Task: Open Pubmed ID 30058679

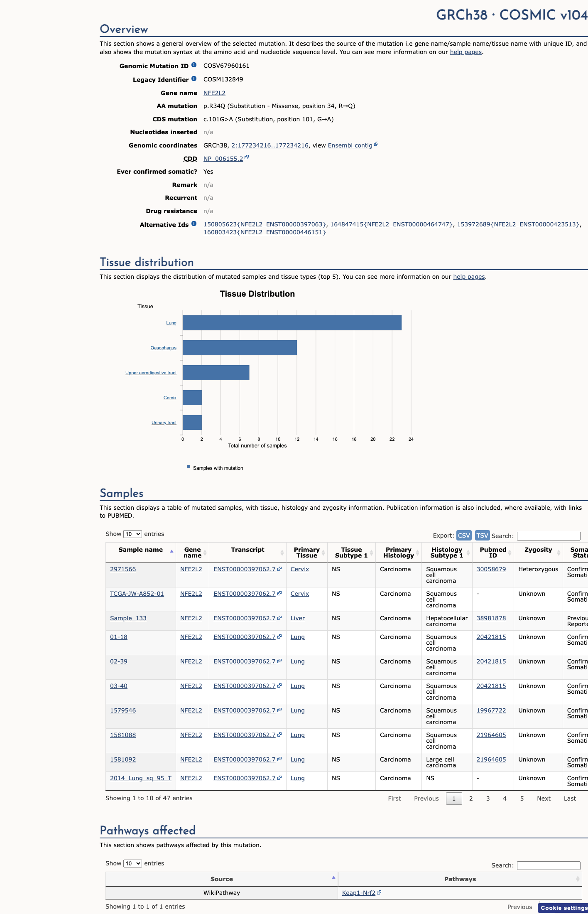Action: [x=491, y=569]
